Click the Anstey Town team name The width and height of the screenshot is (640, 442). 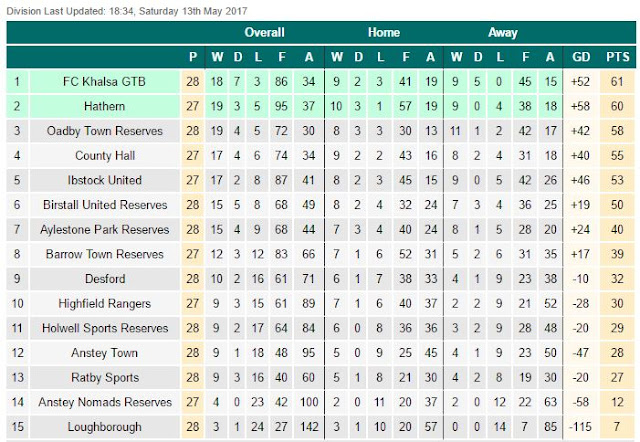104,353
